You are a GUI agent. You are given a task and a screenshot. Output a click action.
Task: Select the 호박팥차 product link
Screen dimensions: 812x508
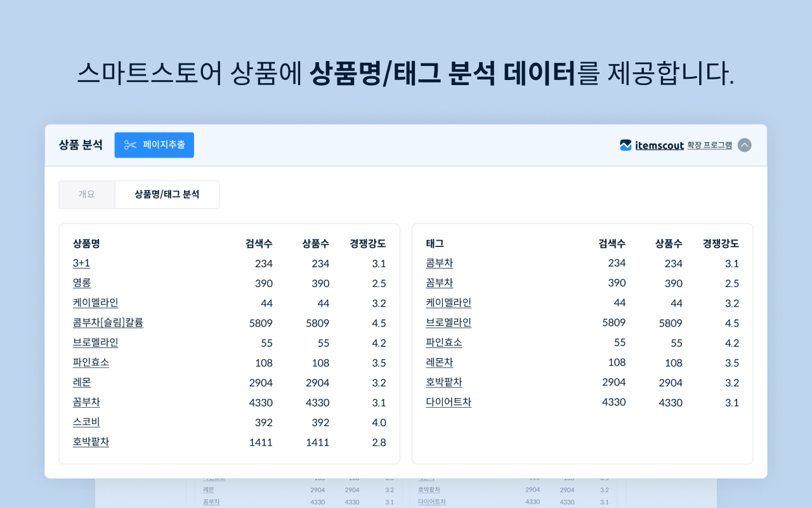click(91, 442)
